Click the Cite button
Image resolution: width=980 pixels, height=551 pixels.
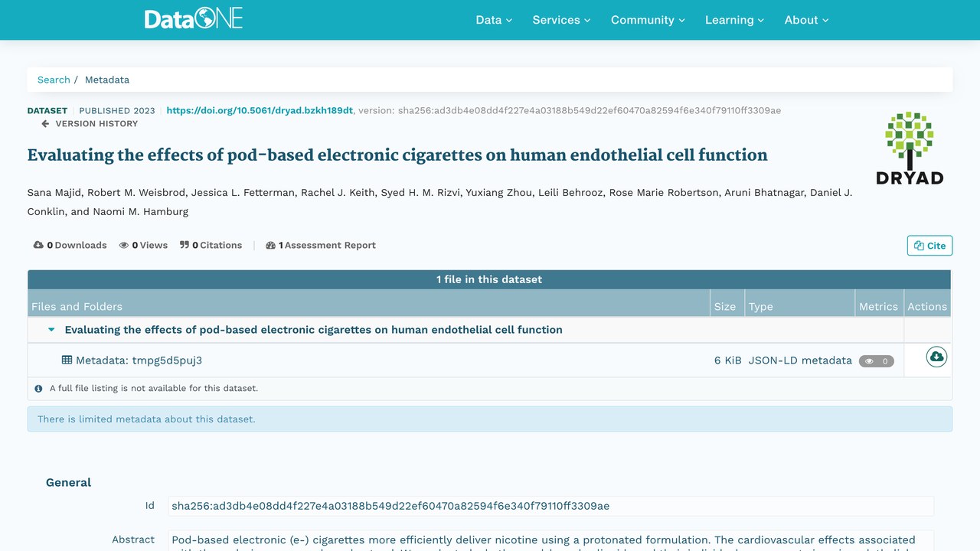click(x=929, y=246)
